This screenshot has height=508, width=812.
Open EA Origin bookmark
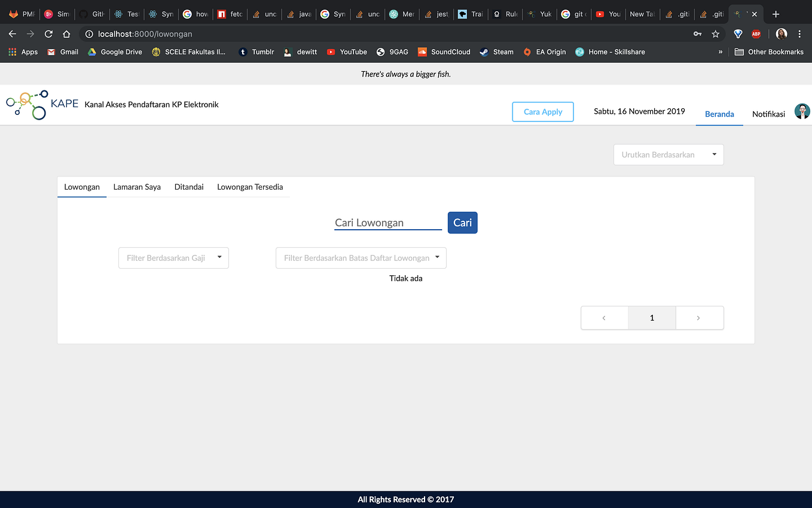(x=544, y=52)
